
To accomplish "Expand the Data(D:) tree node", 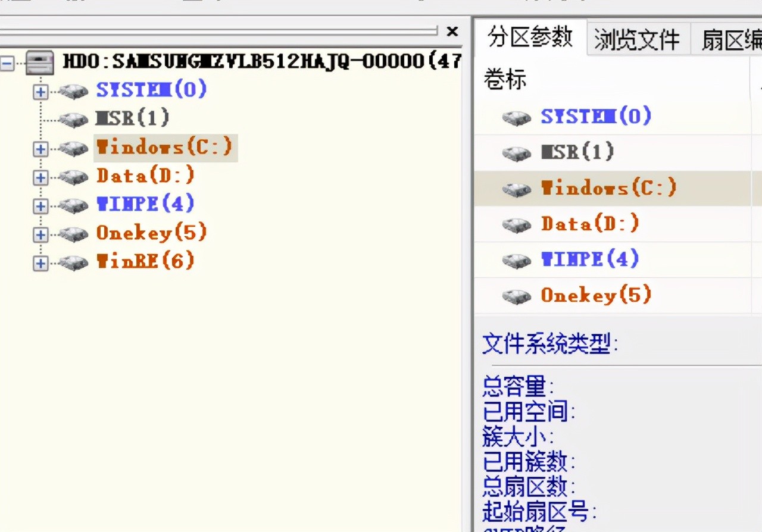I will (40, 177).
